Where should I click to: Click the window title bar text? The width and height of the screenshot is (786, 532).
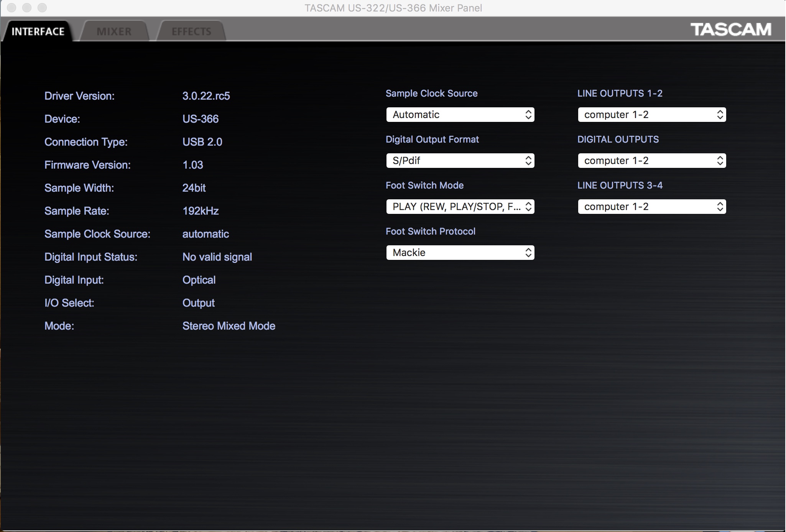coord(393,8)
